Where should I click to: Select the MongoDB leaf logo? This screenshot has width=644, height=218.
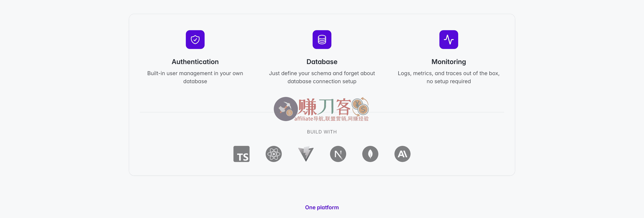(x=370, y=154)
